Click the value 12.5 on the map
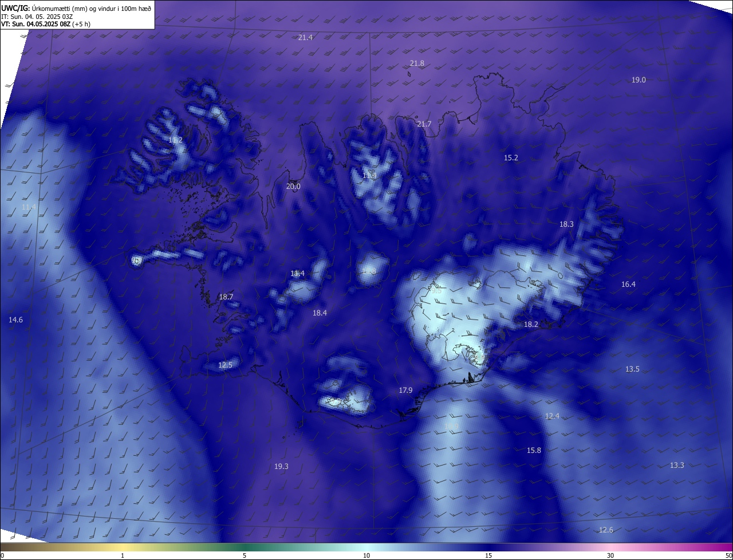This screenshot has width=733, height=560. tap(226, 365)
